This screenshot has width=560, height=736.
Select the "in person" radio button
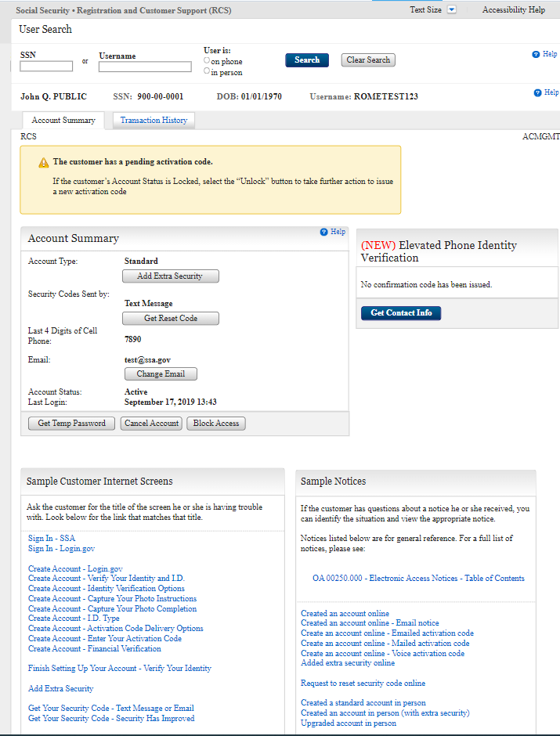pyautogui.click(x=207, y=71)
